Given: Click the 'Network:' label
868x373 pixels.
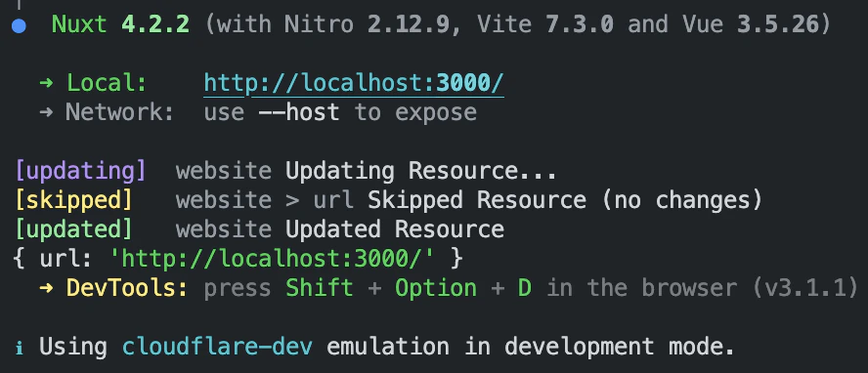Looking at the screenshot, I should pyautogui.click(x=120, y=112).
